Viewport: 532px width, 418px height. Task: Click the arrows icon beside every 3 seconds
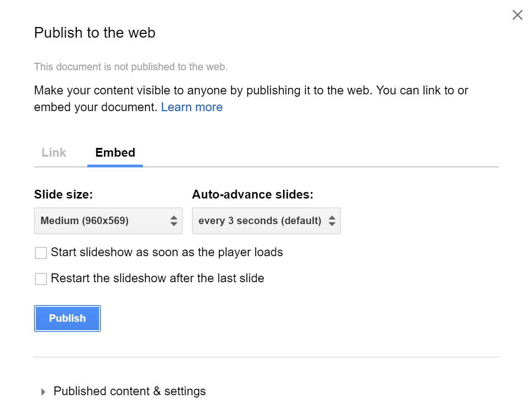pos(332,221)
